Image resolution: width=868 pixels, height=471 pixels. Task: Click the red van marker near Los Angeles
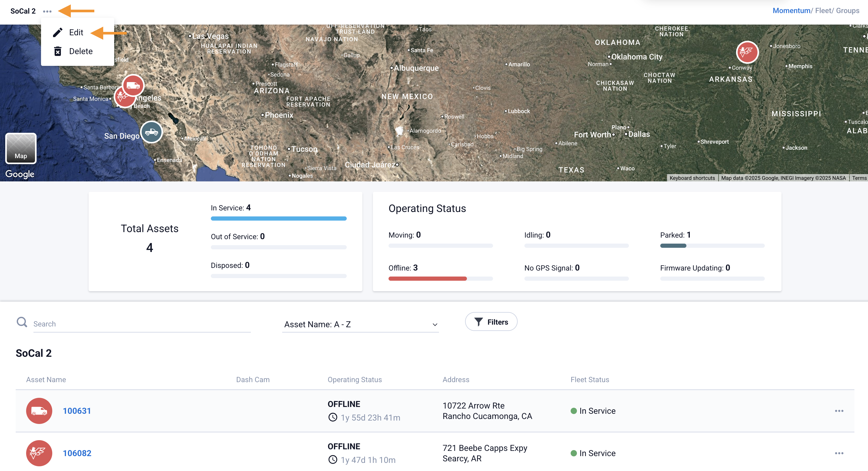click(x=133, y=85)
